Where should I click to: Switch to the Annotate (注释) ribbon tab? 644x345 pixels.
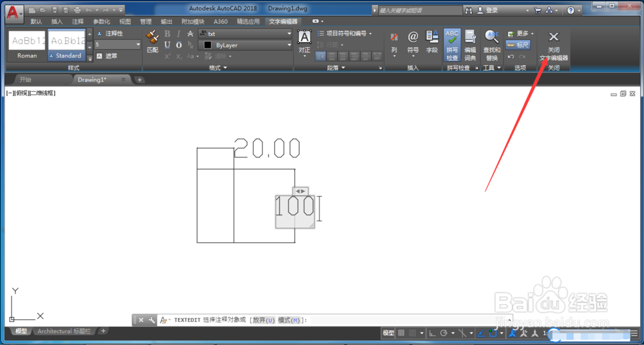pyautogui.click(x=78, y=21)
